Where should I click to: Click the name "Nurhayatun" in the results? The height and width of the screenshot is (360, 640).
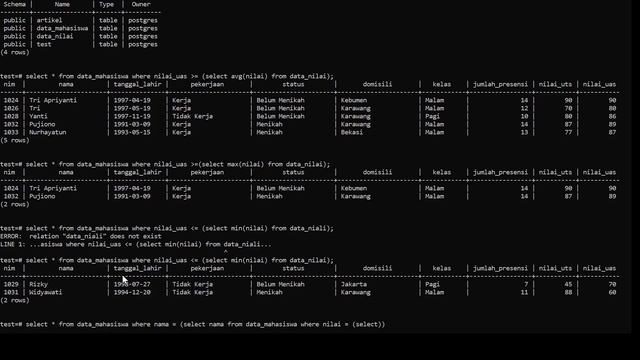tap(48, 132)
